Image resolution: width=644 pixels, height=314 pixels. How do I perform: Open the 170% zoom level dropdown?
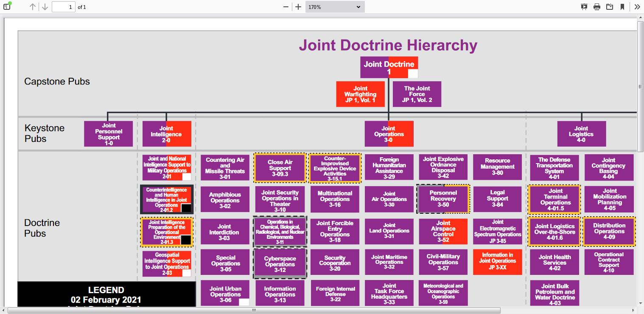(x=335, y=7)
